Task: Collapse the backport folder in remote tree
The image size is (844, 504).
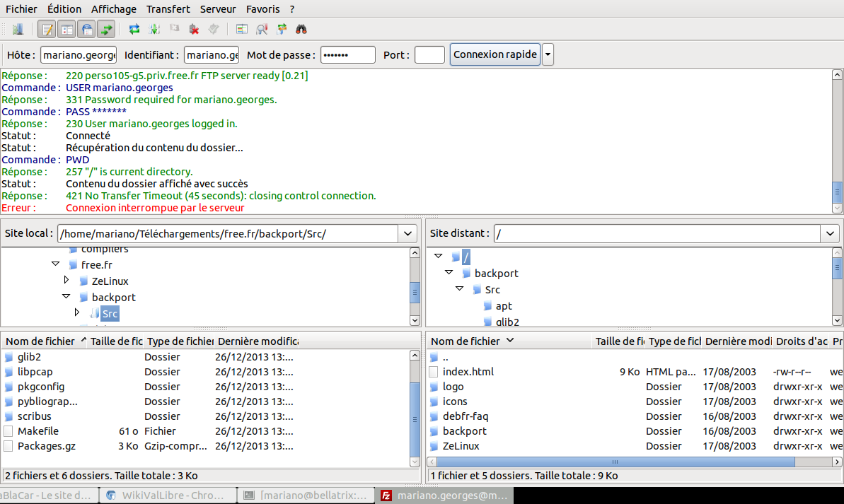Action: click(x=449, y=273)
